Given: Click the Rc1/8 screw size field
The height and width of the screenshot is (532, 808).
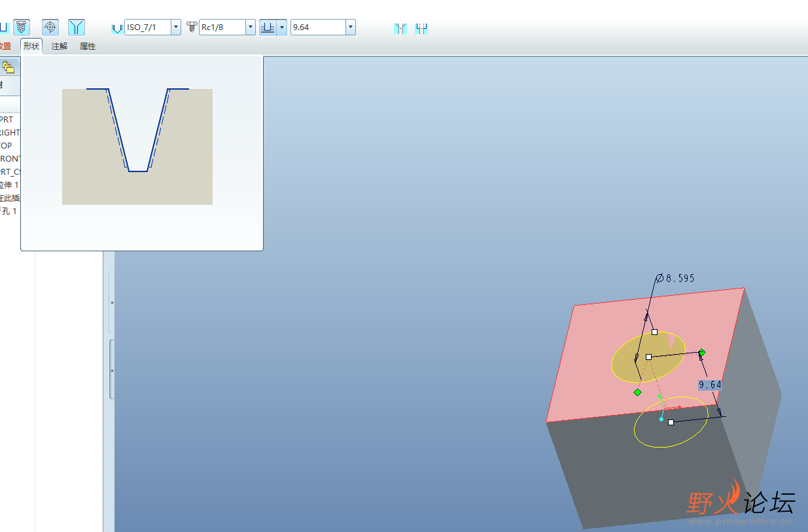Looking at the screenshot, I should [222, 27].
